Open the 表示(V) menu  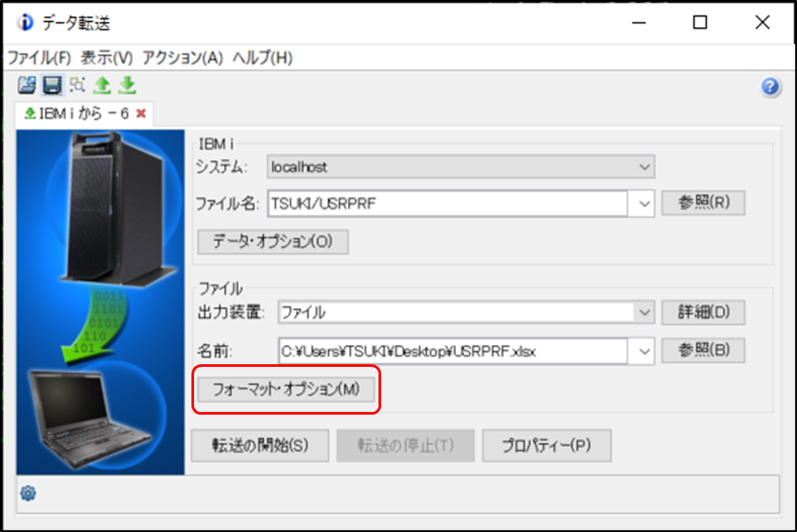tap(106, 58)
